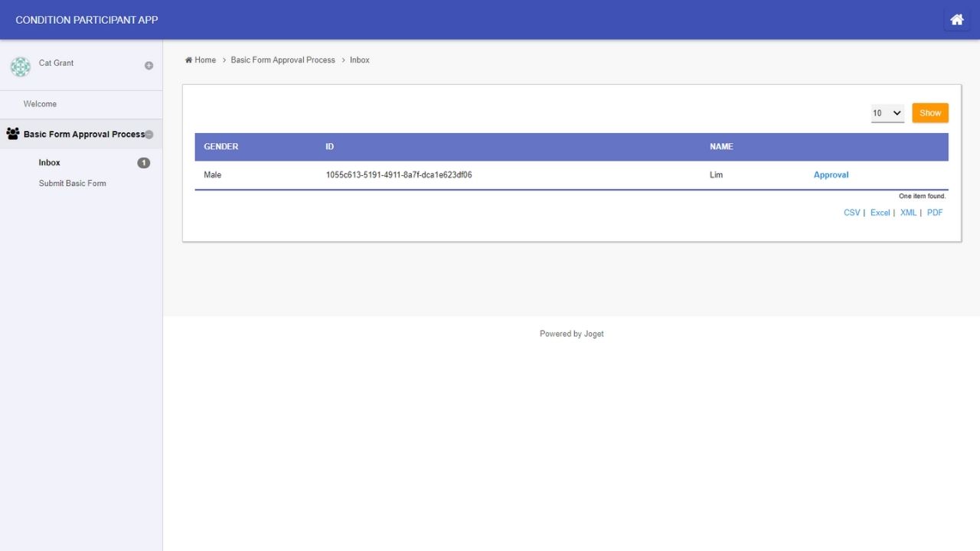Image resolution: width=980 pixels, height=551 pixels.
Task: Click Cat Grant's profile avatar
Action: (21, 67)
